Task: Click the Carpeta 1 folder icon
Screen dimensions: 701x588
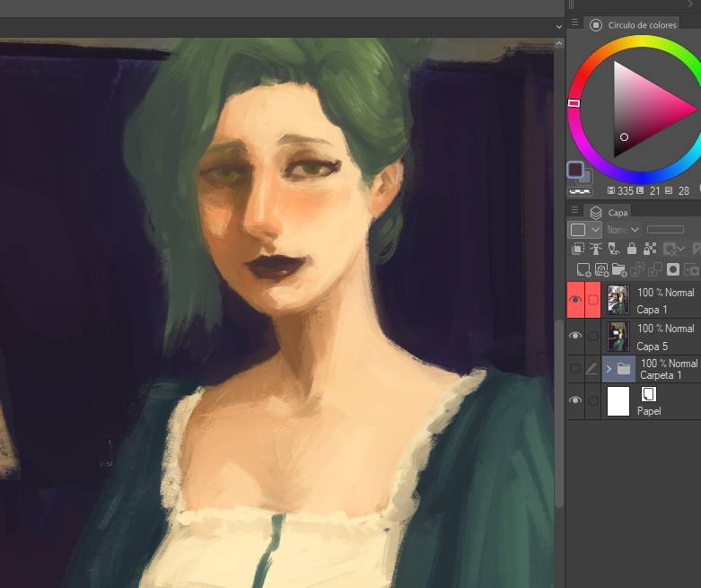Action: 624,369
